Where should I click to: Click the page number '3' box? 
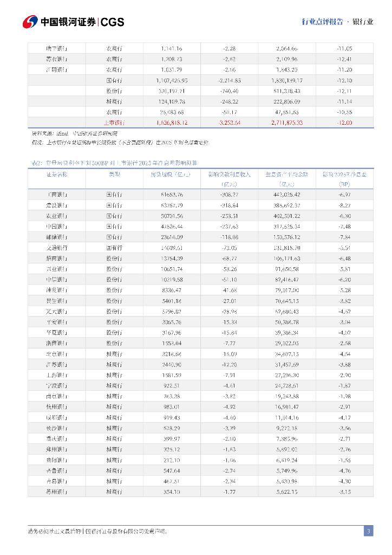click(x=368, y=531)
